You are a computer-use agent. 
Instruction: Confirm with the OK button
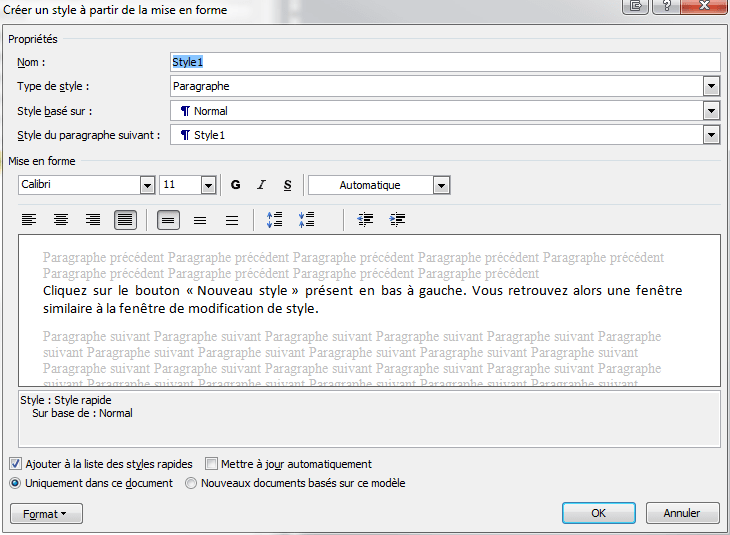(599, 513)
